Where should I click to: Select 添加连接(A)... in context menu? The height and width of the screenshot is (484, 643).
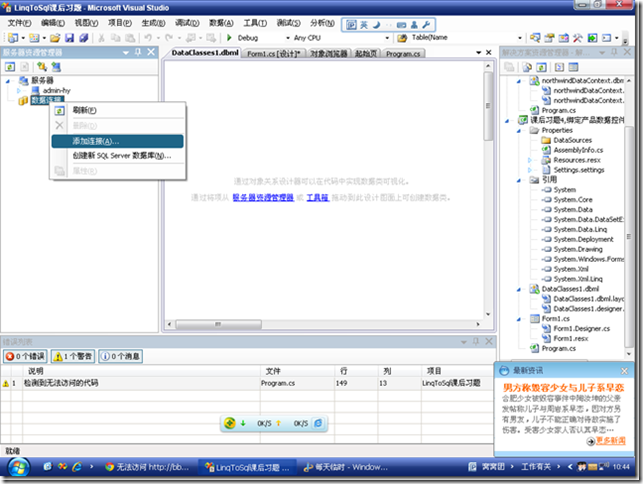117,141
